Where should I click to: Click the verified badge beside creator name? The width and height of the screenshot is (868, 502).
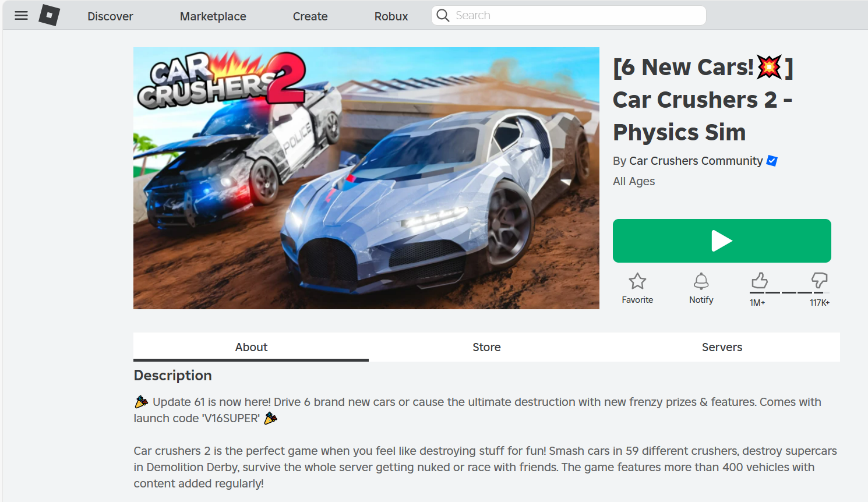pyautogui.click(x=772, y=161)
